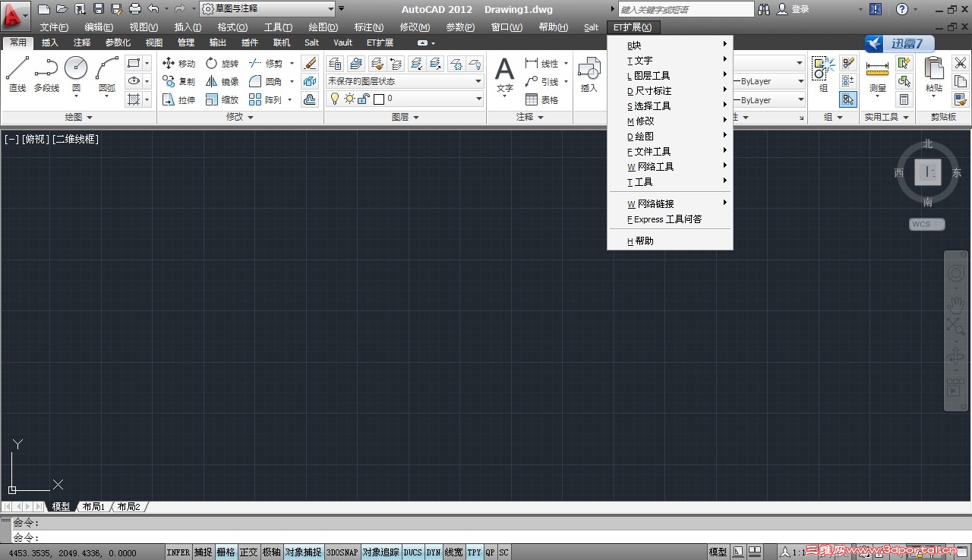972x560 pixels.
Task: Open the rectangle tool flyout arrow
Action: 147,63
